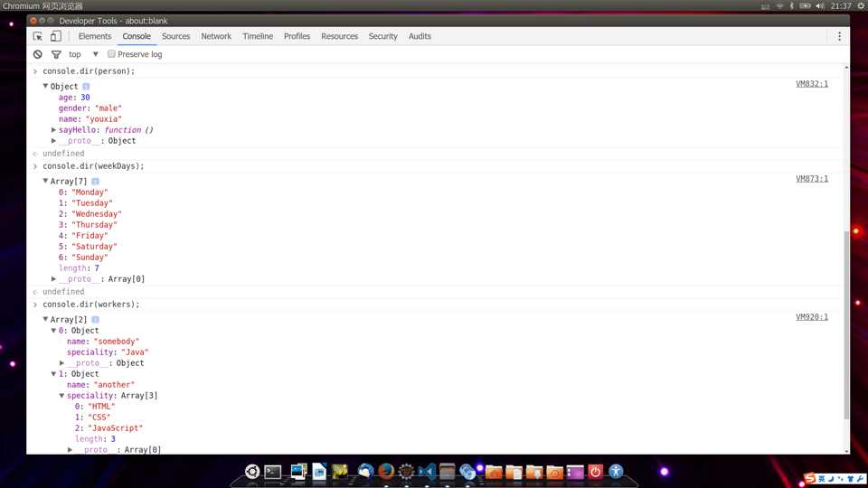Image resolution: width=868 pixels, height=488 pixels.
Task: Open source link VM920:1
Action: click(812, 317)
